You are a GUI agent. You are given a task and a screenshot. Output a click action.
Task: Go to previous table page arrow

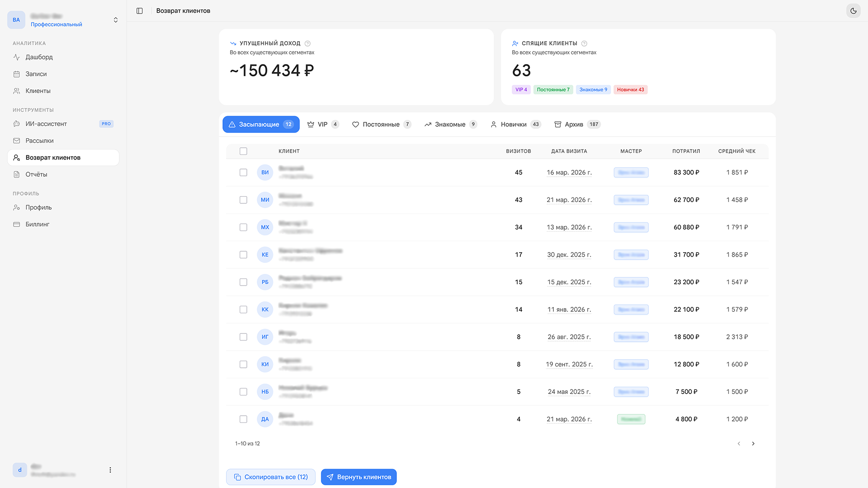click(x=739, y=444)
